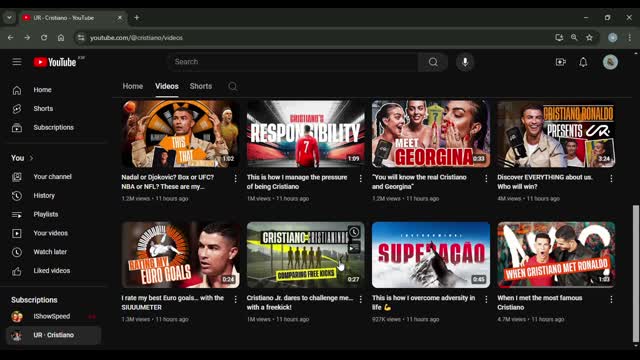The height and width of the screenshot is (360, 640).
Task: Play the Superação thumbnail video
Action: click(431, 255)
